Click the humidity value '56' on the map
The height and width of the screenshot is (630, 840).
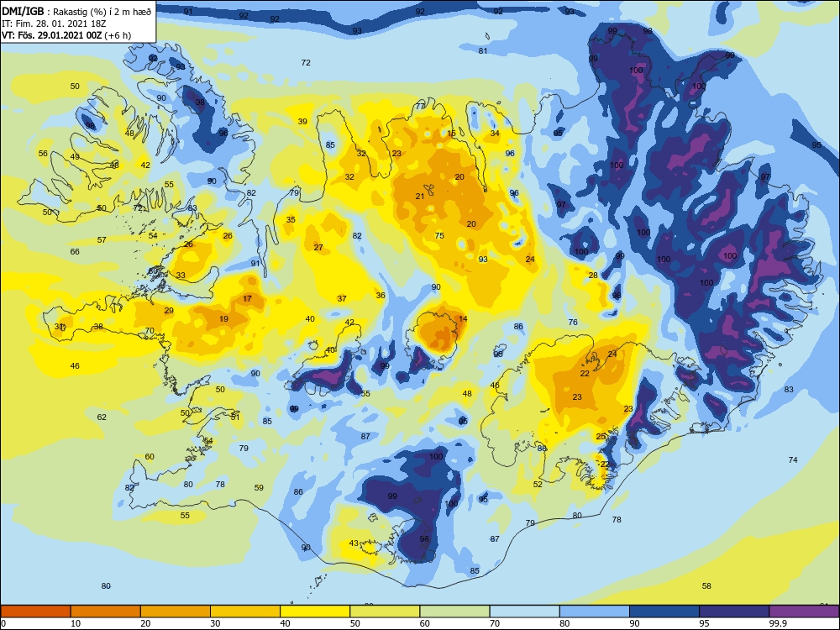43,153
